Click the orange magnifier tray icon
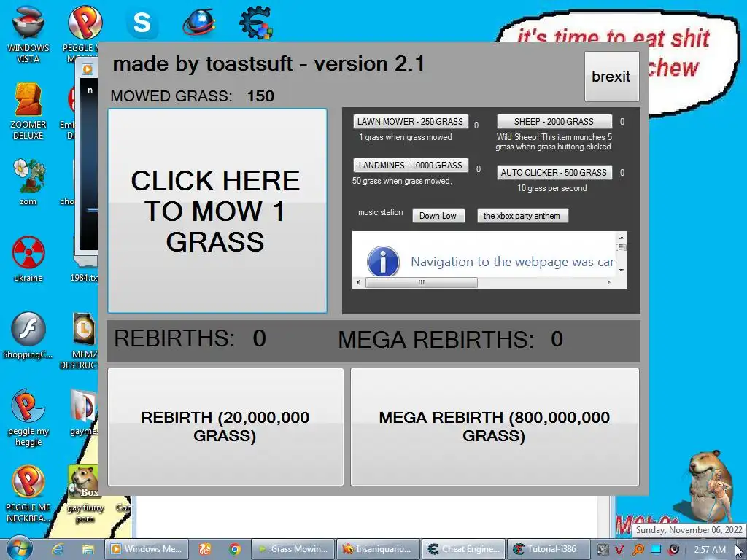This screenshot has height=560, width=747. coord(638,550)
